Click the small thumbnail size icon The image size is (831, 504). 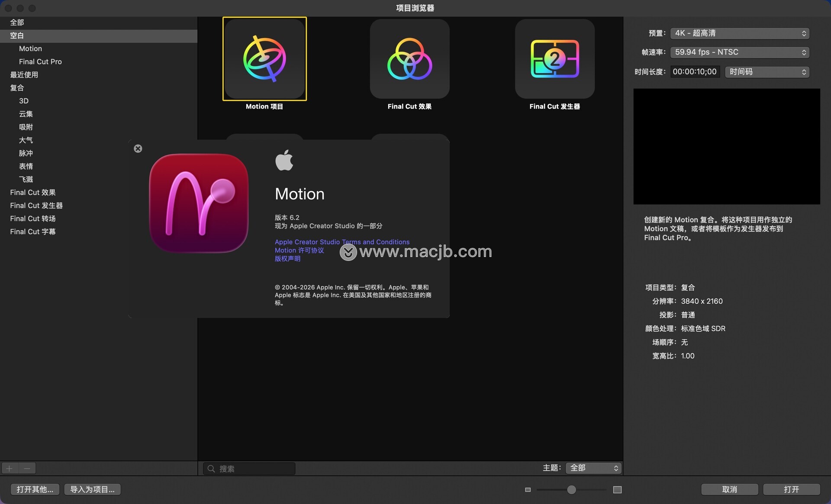(x=528, y=490)
